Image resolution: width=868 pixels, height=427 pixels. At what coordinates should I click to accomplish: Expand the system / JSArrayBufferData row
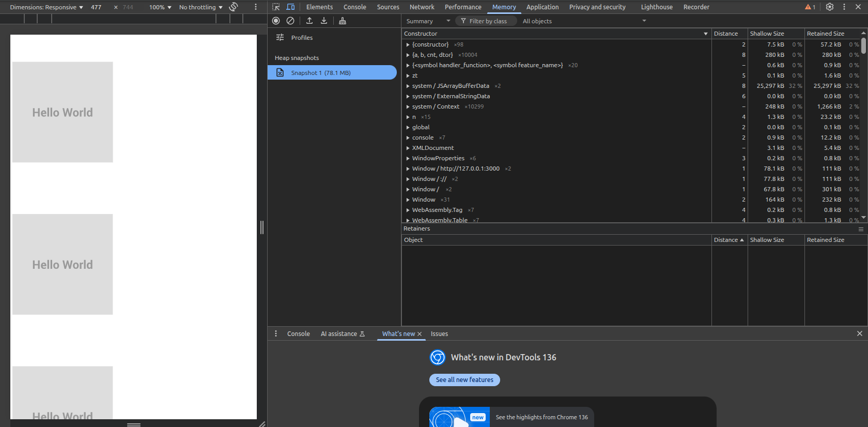pyautogui.click(x=408, y=86)
